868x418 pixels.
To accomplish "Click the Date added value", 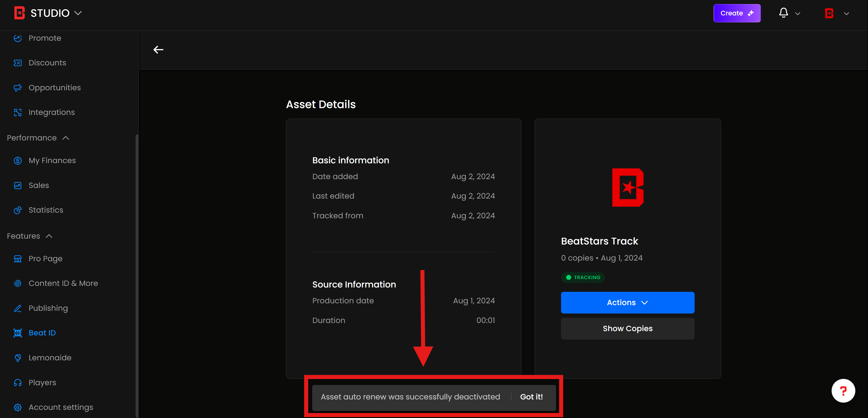I will pyautogui.click(x=473, y=177).
